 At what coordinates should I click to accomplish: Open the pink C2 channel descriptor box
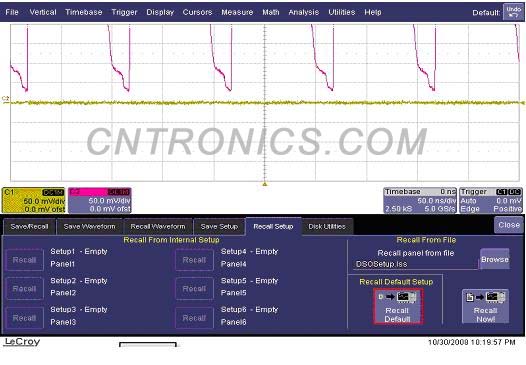100,200
